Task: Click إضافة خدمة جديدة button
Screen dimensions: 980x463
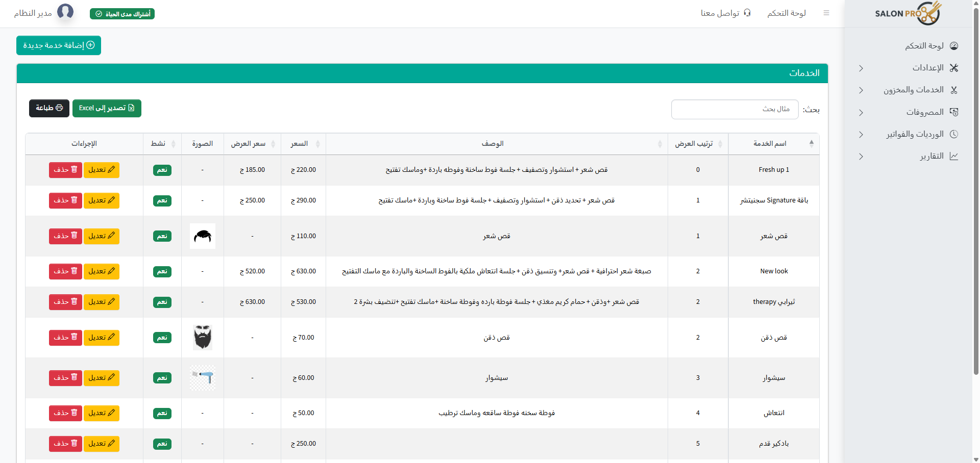Action: click(58, 45)
